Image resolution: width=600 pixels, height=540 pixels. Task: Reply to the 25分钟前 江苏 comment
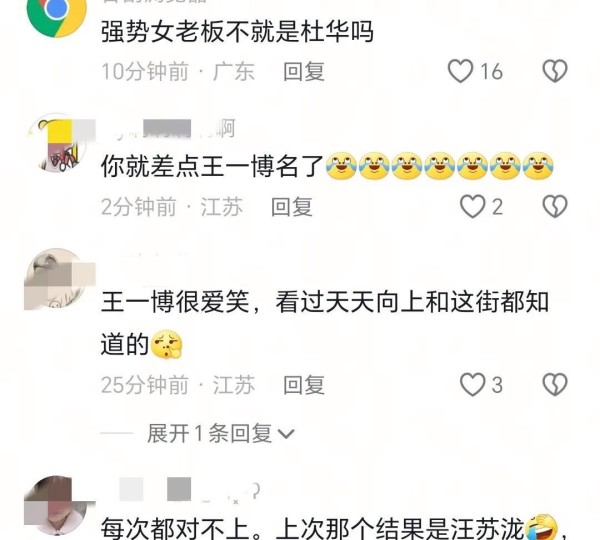click(304, 385)
